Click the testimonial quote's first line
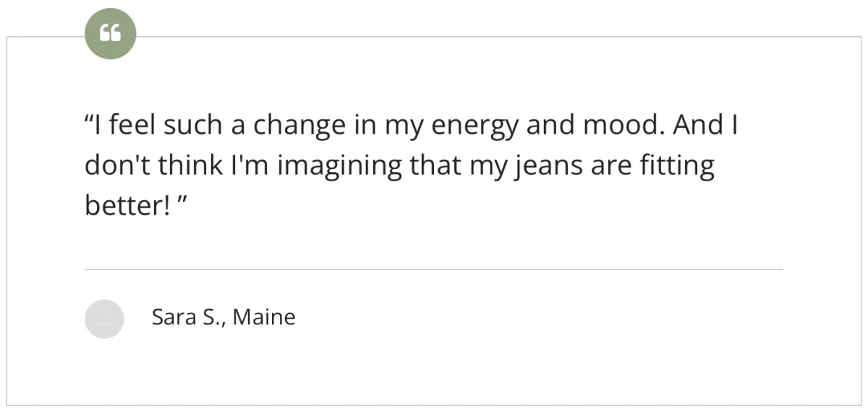 click(x=411, y=126)
